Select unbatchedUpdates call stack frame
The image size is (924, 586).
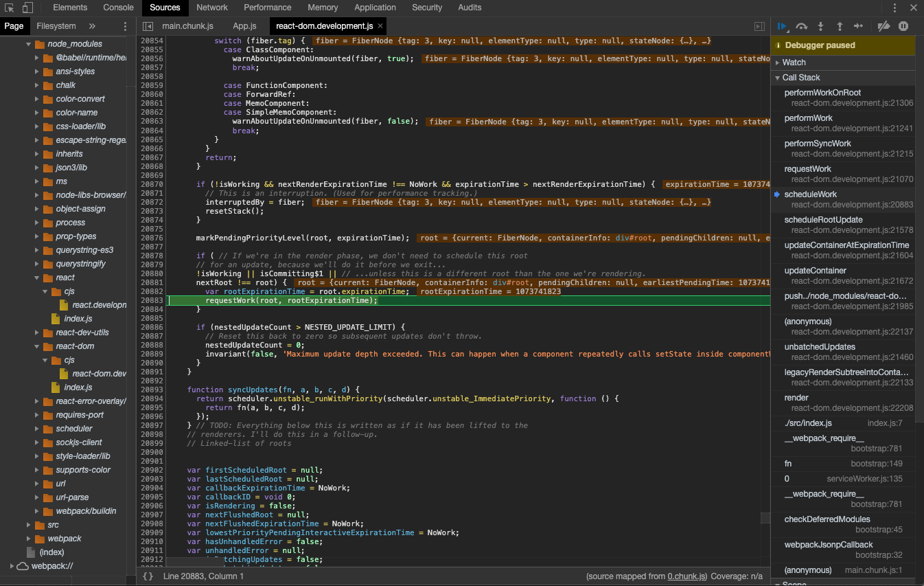click(x=843, y=352)
